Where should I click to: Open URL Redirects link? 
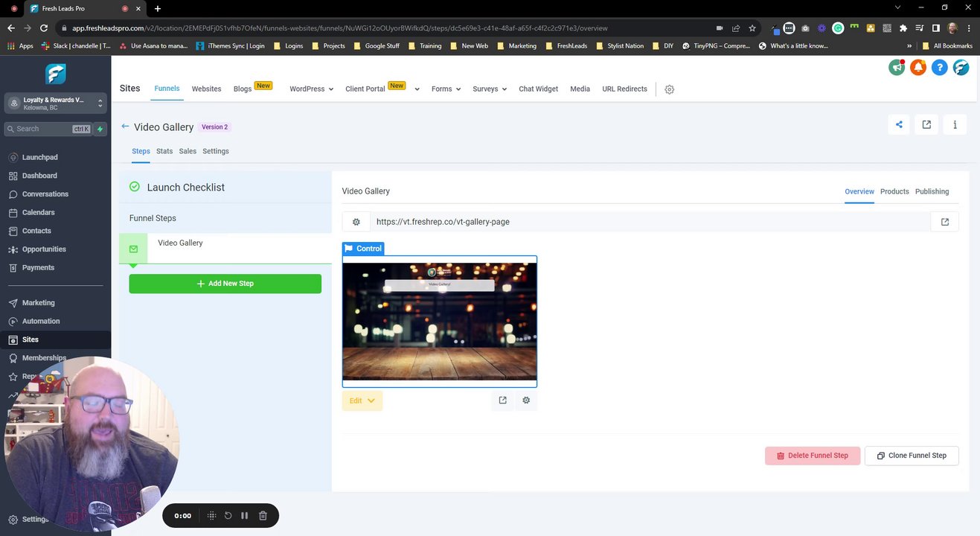point(624,89)
